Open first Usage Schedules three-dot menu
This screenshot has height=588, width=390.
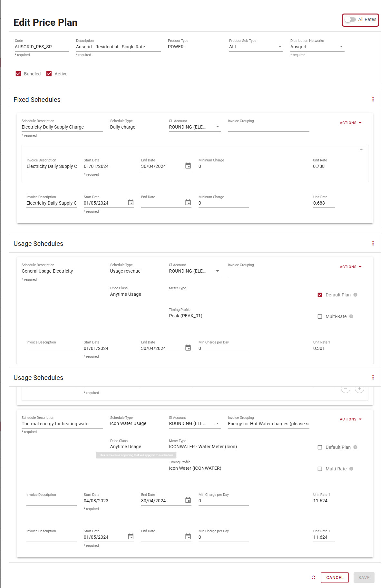(373, 243)
